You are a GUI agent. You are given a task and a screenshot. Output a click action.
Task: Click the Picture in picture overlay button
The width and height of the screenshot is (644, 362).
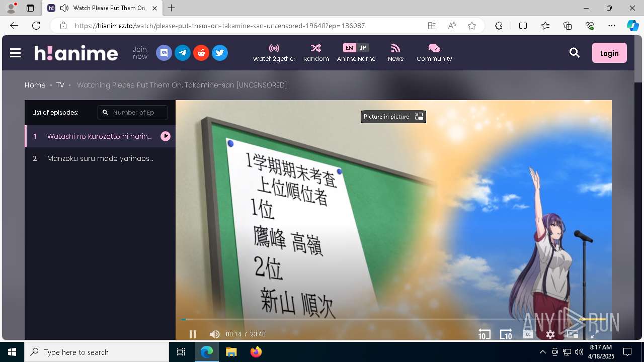pyautogui.click(x=393, y=117)
